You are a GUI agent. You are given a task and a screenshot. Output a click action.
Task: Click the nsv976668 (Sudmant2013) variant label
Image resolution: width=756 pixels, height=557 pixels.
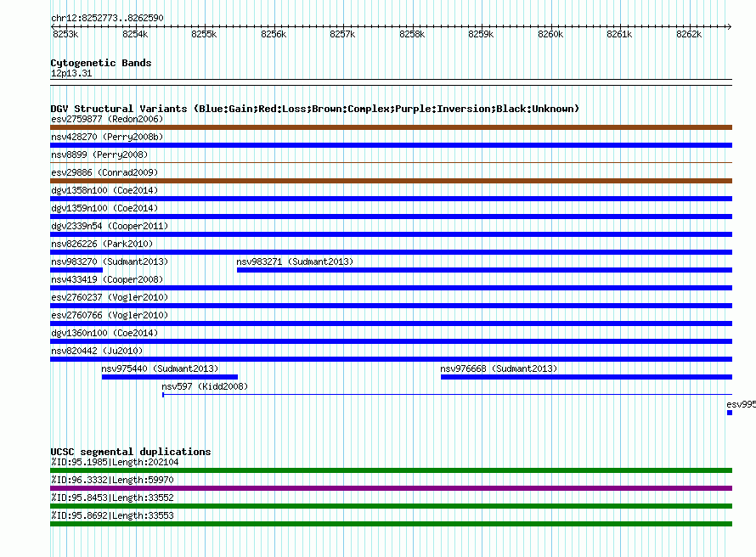click(x=499, y=369)
